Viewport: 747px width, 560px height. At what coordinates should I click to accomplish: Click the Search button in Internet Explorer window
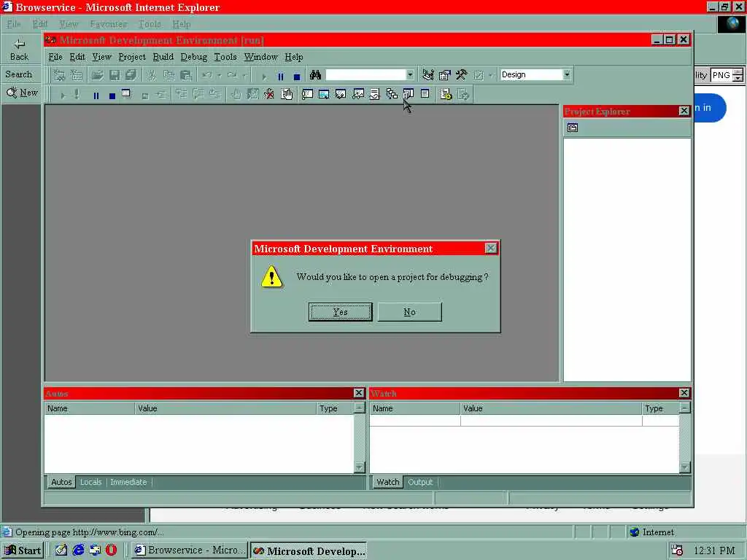(x=18, y=74)
